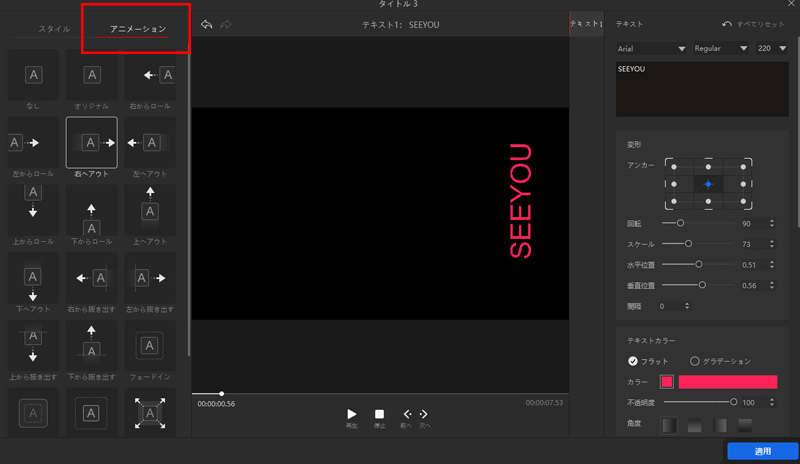Image resolution: width=800 pixels, height=464 pixels.
Task: Open the 220 font size dropdown
Action: (x=772, y=48)
